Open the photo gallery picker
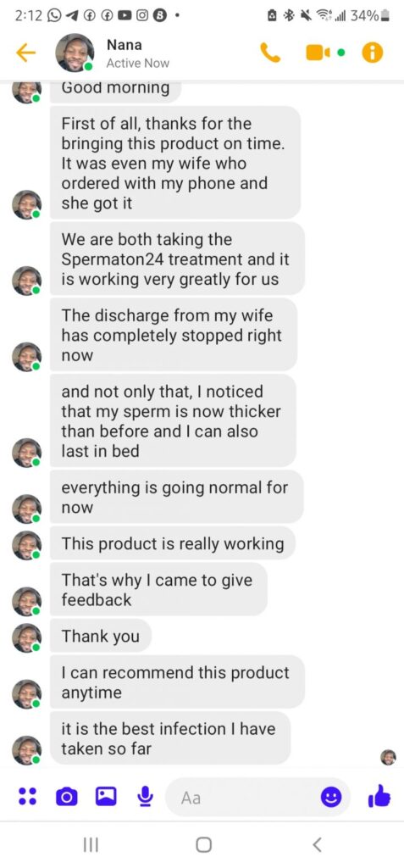 click(x=105, y=797)
